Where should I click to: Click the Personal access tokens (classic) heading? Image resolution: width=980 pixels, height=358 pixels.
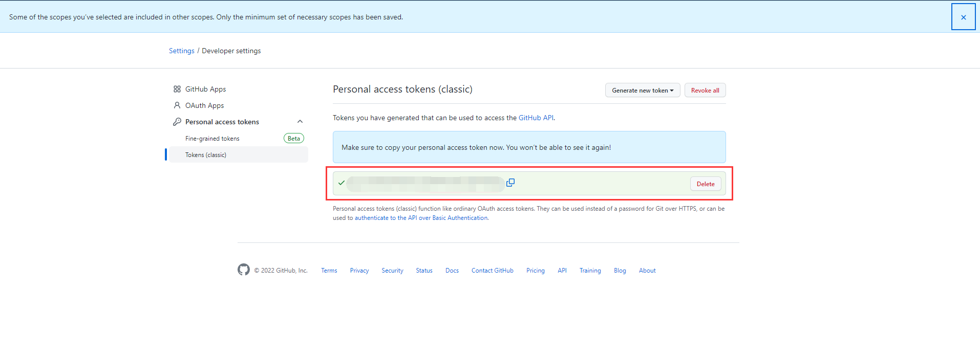[x=402, y=89]
